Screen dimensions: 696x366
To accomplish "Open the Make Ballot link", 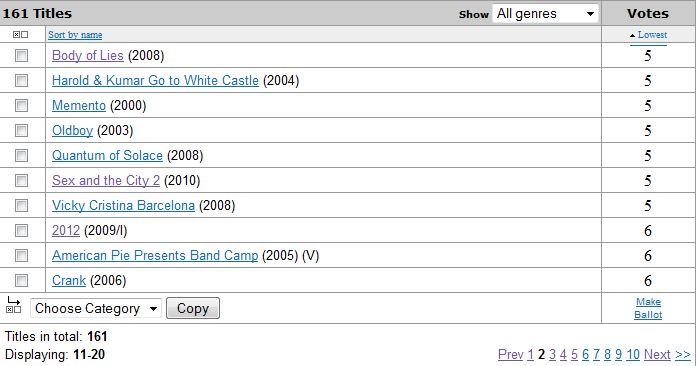I will coord(648,308).
